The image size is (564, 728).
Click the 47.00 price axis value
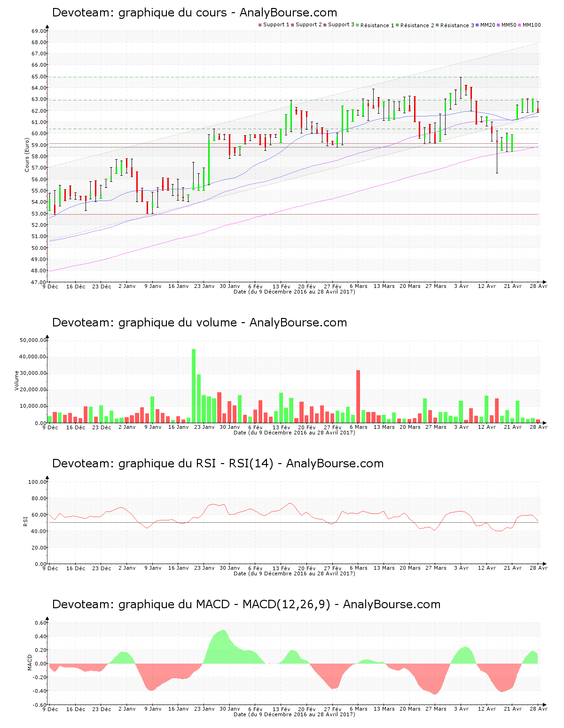pos(39,282)
